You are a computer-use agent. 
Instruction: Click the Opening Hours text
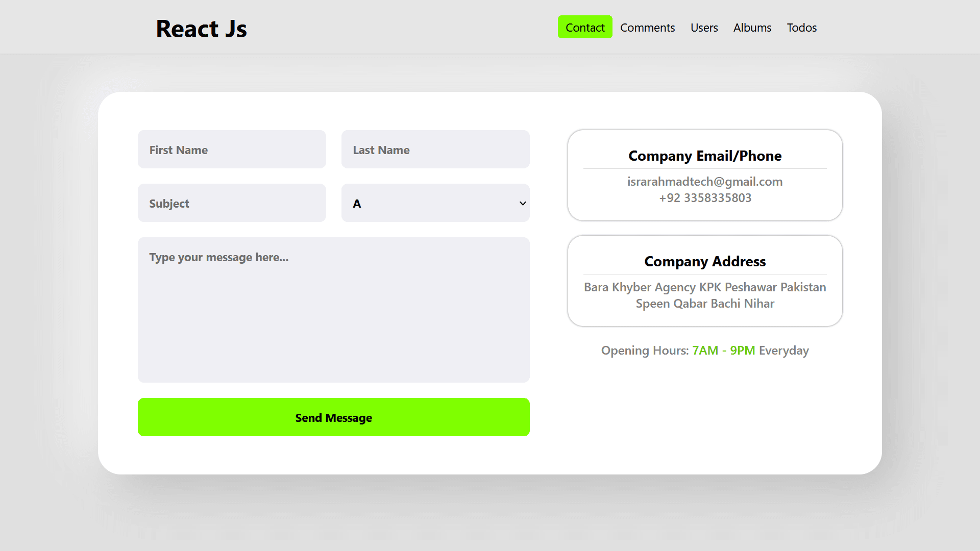645,350
